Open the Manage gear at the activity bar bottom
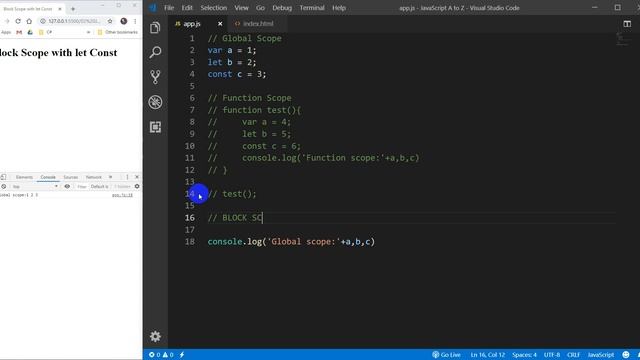The height and width of the screenshot is (360, 640). pyautogui.click(x=155, y=336)
